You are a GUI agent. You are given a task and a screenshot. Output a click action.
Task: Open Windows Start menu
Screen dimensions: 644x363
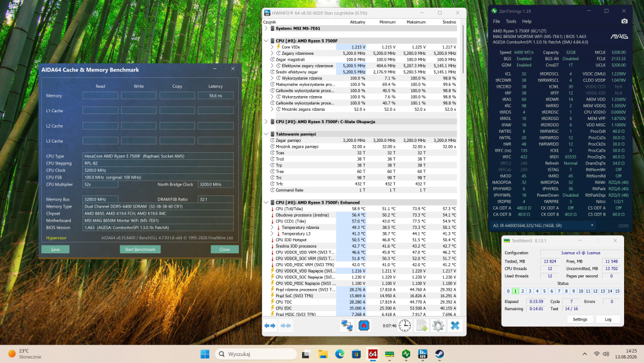205,354
